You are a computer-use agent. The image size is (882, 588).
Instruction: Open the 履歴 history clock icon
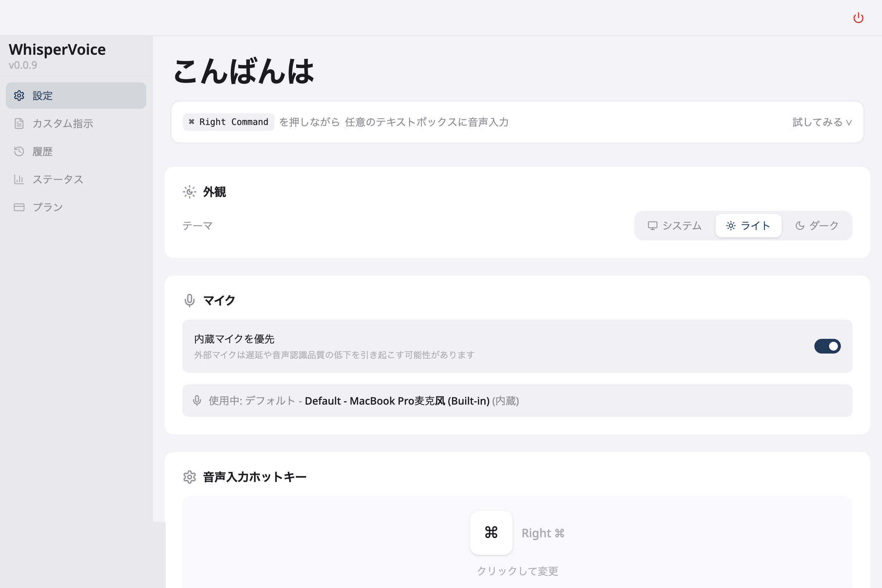point(19,151)
